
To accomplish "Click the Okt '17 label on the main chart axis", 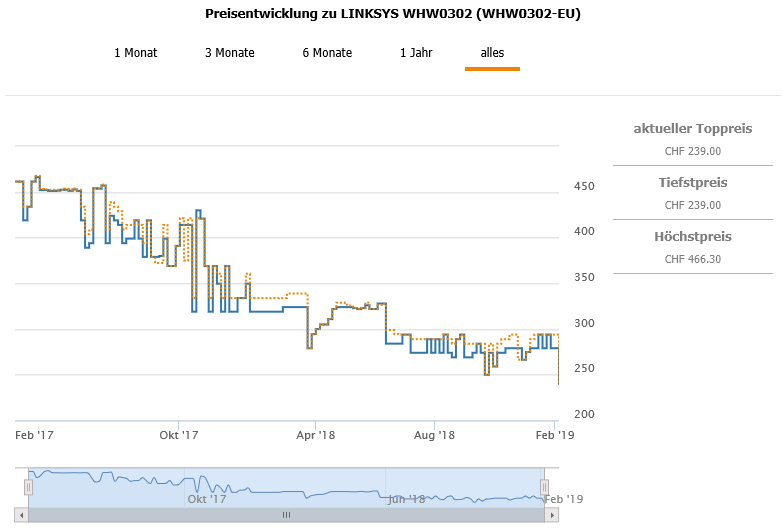I will pyautogui.click(x=179, y=435).
